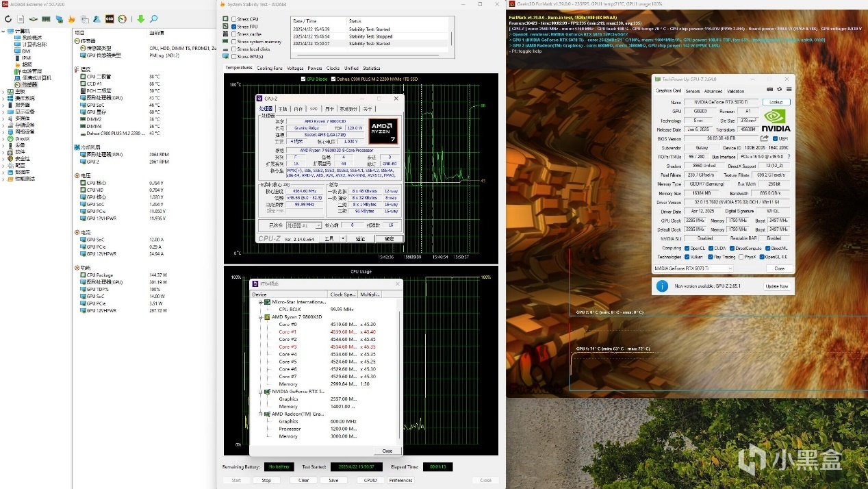Open the GPU-Z hamburger menu icon
This screenshot has width=868, height=489.
click(x=788, y=90)
